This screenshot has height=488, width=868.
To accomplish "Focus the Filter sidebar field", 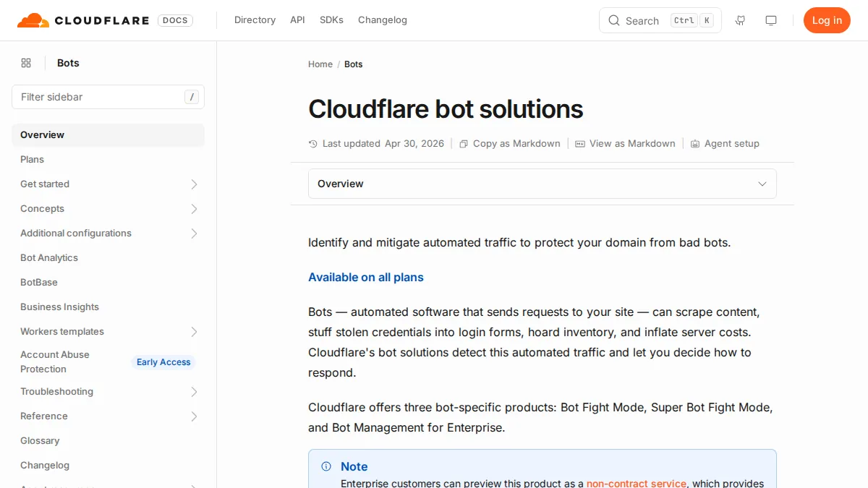I will point(108,97).
